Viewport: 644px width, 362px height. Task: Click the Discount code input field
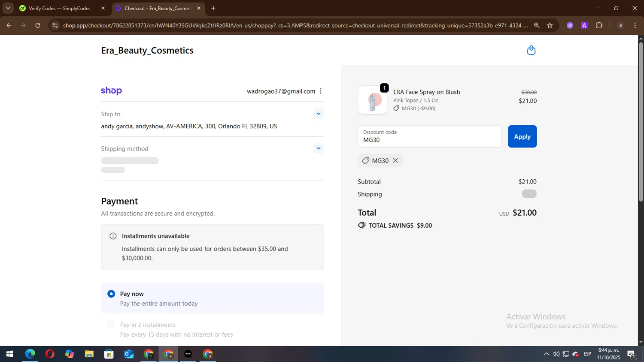[x=430, y=136]
